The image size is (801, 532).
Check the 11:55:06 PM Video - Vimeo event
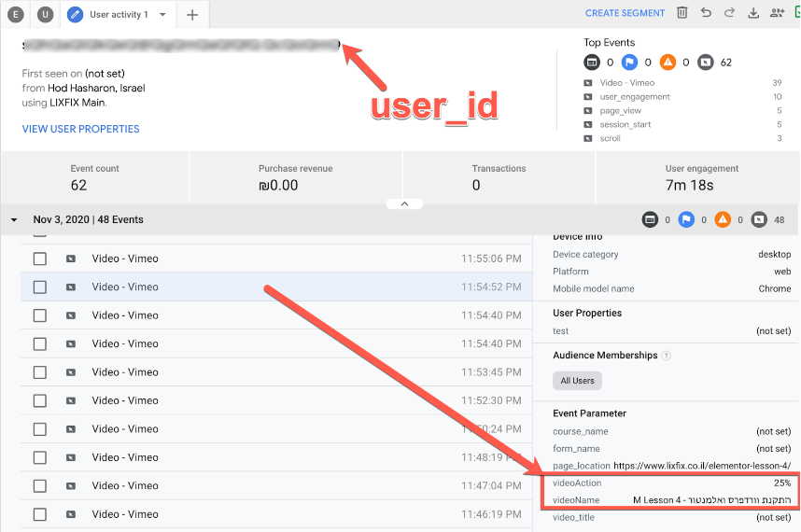40,259
